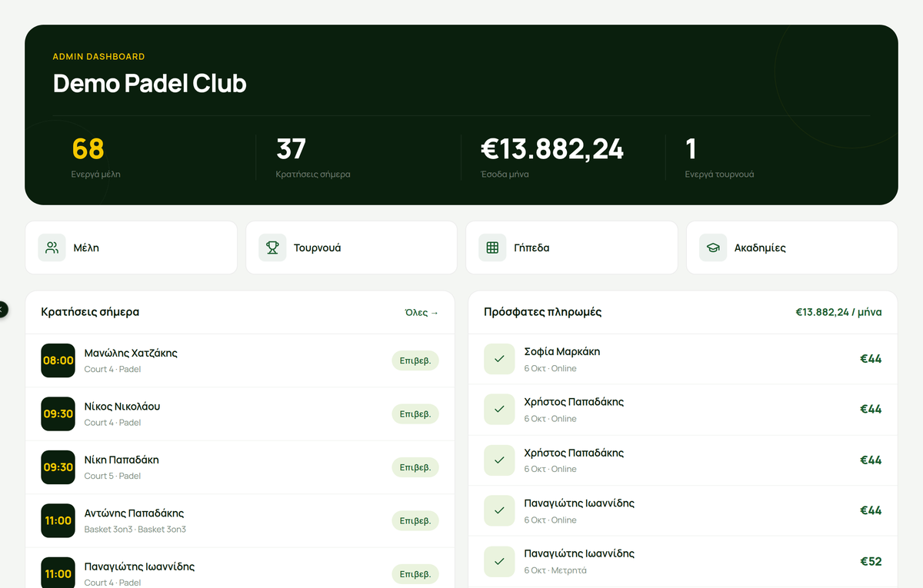Select the Γήπεδα courts grid icon

[x=492, y=247]
